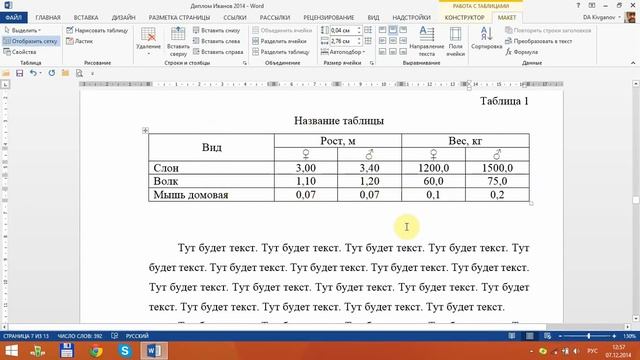640x360 pixels.
Task: Click the Направление текста (text direction) button
Action: tap(427, 42)
